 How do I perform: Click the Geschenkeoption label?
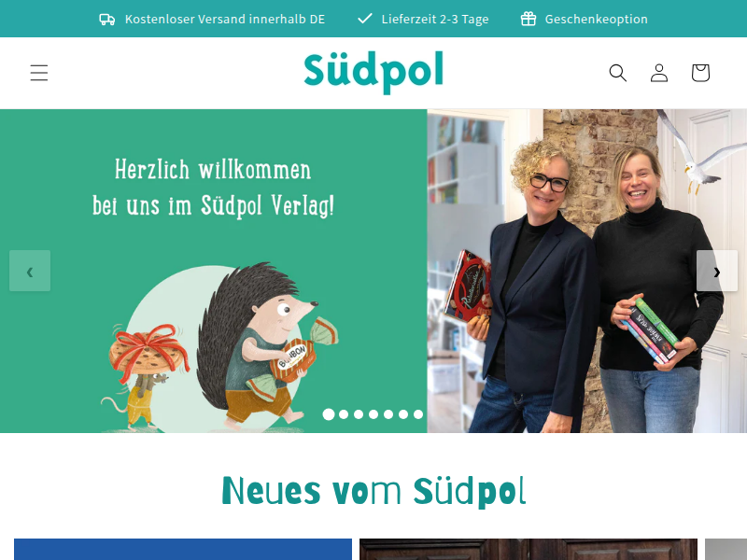pos(597,19)
